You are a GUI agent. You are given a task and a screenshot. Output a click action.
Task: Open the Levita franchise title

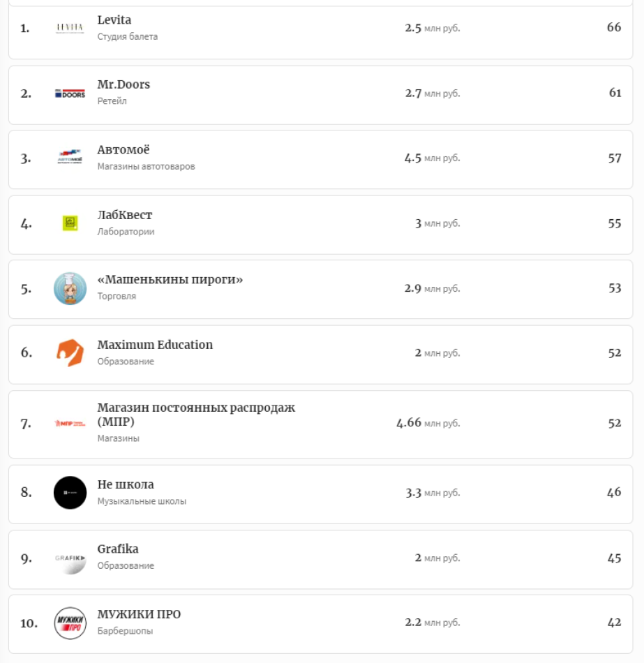[114, 20]
